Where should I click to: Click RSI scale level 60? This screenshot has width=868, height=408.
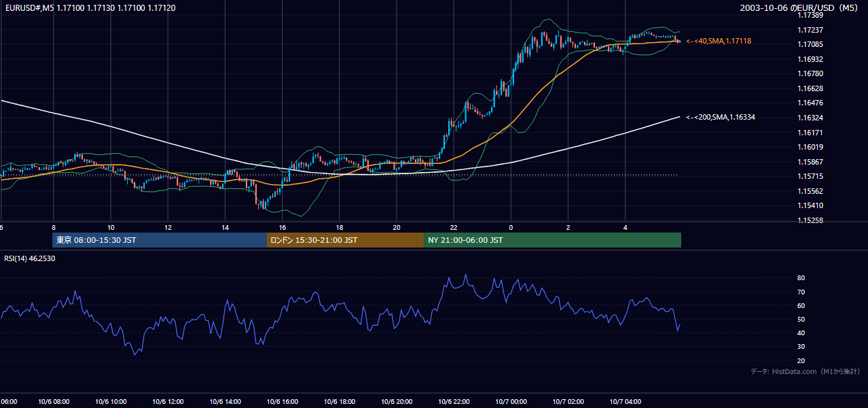coord(801,305)
